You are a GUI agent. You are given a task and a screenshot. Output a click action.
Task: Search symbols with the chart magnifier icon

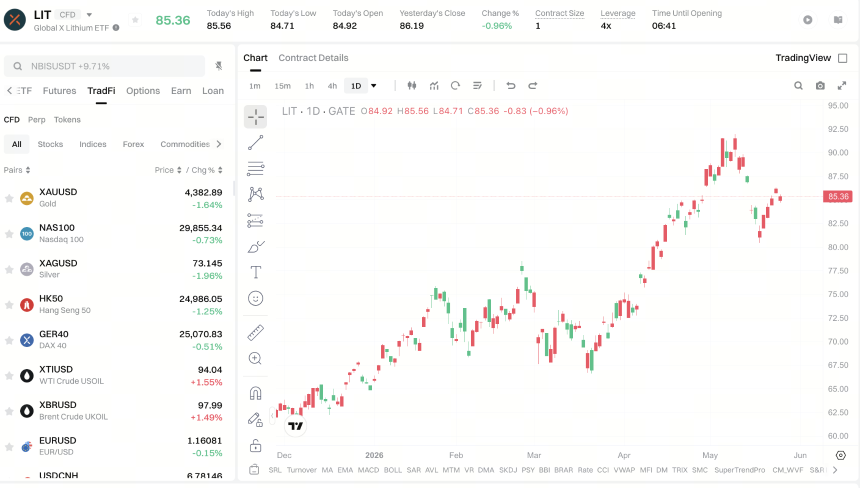[799, 86]
